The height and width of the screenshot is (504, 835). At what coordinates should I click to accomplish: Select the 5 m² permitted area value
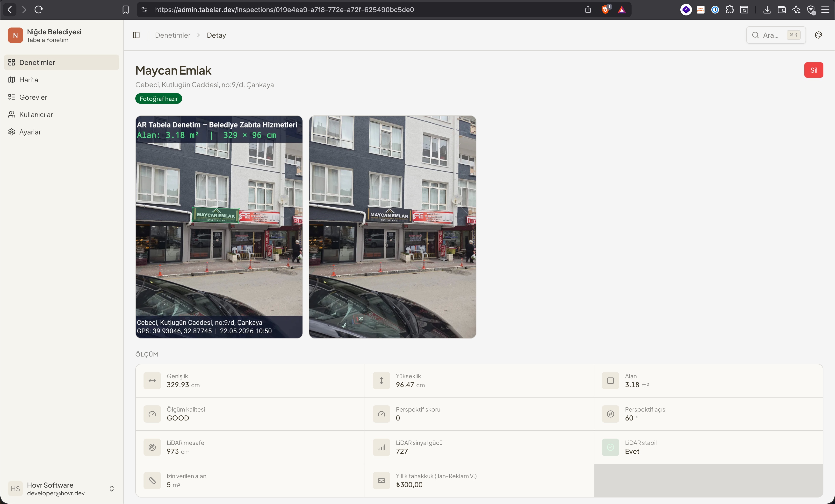click(173, 485)
